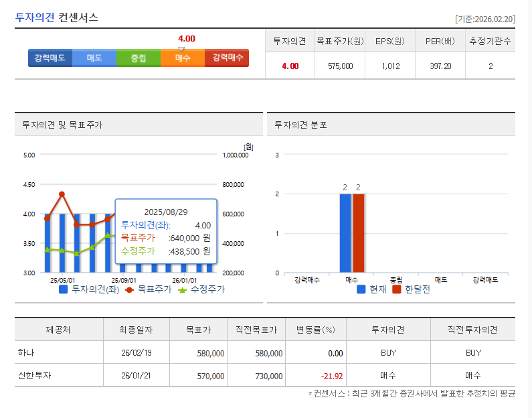Select the 변동률(%) column header
The image size is (532, 418).
point(316,330)
